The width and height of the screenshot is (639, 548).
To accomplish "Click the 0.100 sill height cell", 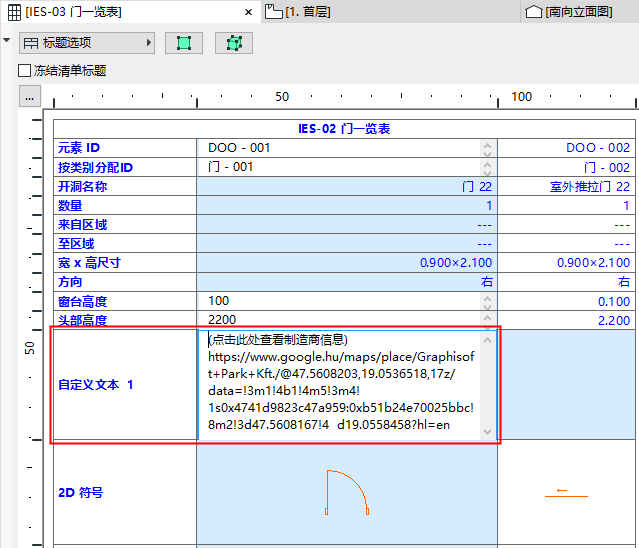I will (x=566, y=301).
